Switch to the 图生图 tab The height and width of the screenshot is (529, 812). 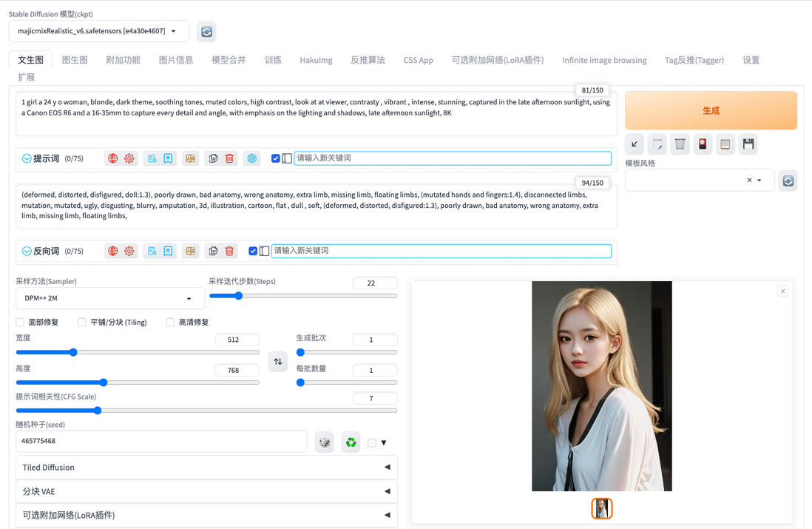pyautogui.click(x=75, y=59)
